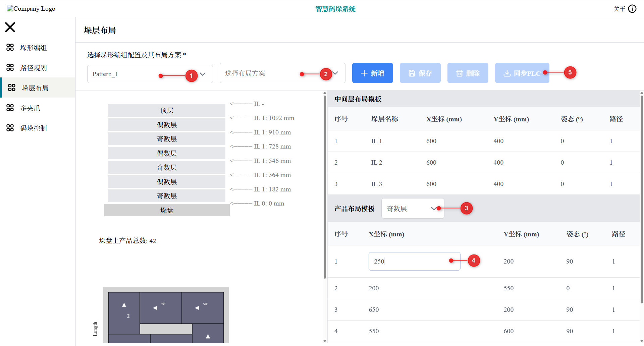
Task: Open 多夹爪 menu item
Action: coord(38,108)
